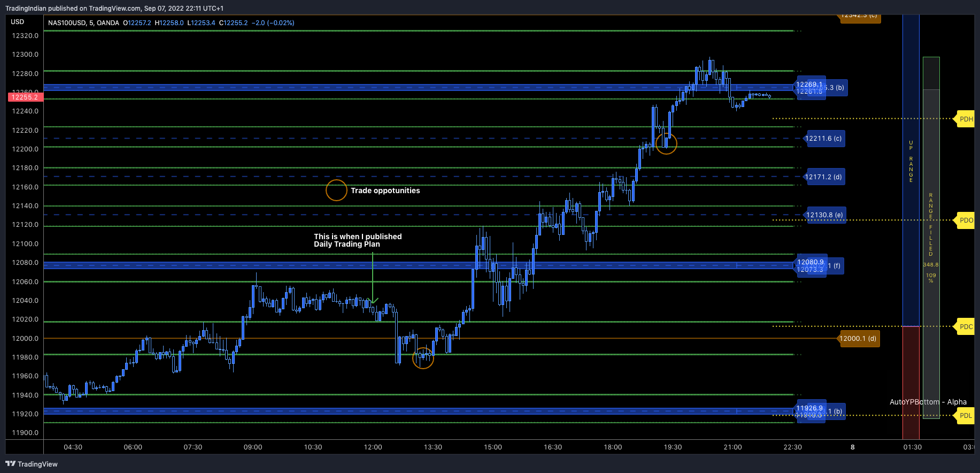Click the 22:30 time axis label
Image resolution: width=980 pixels, height=473 pixels.
[793, 447]
